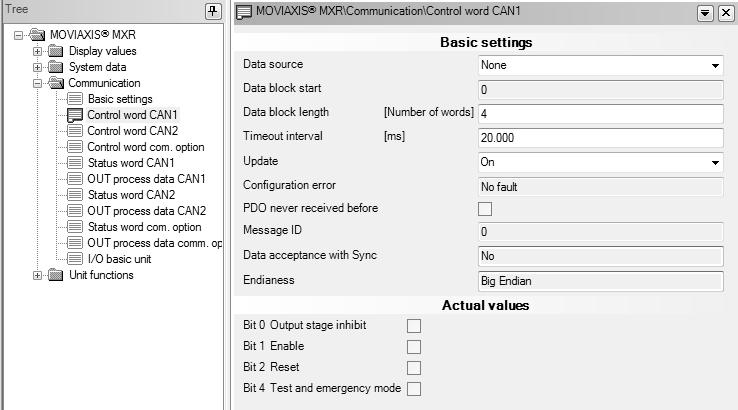This screenshot has height=410, width=738.
Task: Collapse the MOVIAXIS MXR root node
Action: (x=18, y=35)
